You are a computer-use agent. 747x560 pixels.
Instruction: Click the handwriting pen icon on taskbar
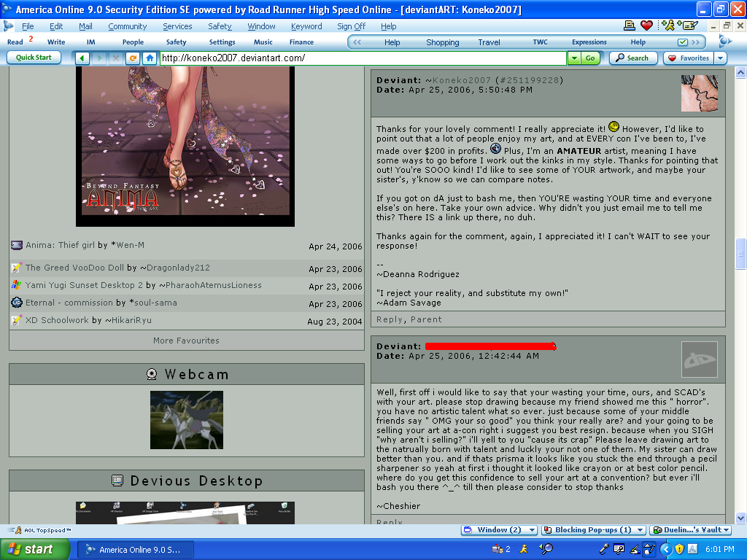pos(635,549)
